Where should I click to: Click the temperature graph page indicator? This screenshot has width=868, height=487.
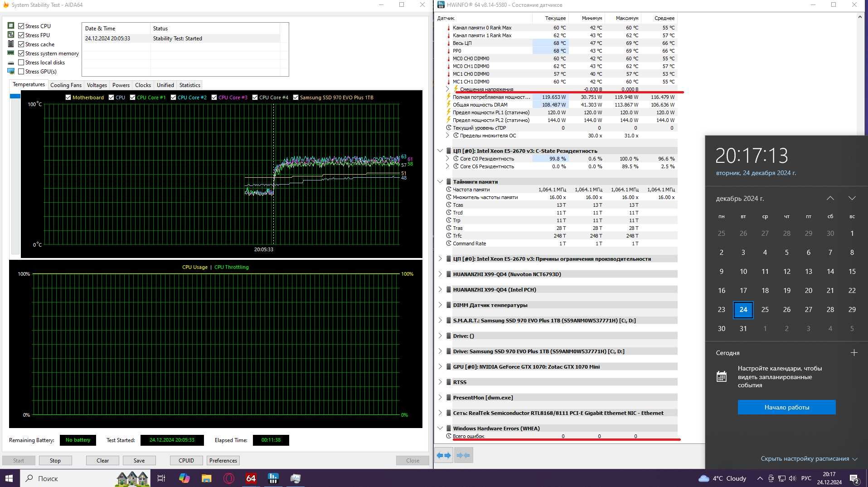pos(15,96)
